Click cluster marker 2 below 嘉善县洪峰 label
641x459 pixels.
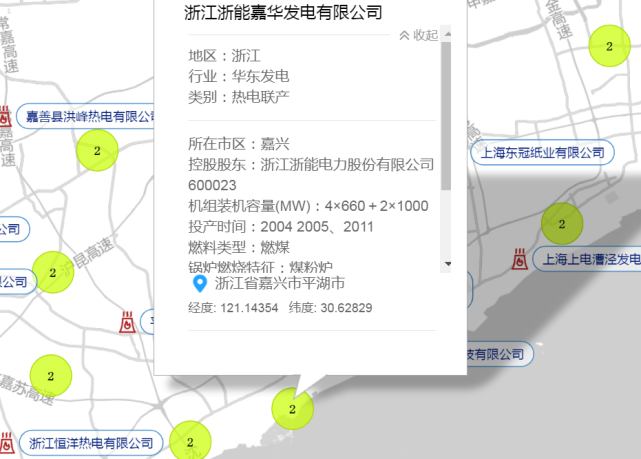(x=97, y=151)
